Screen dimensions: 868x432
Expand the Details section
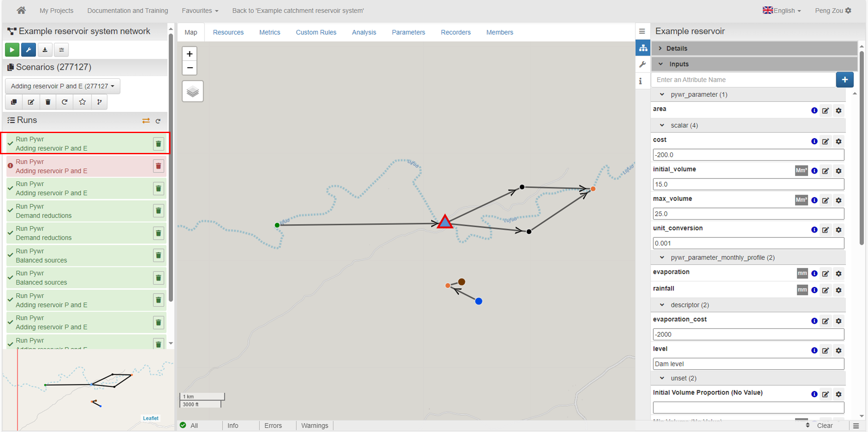point(676,49)
